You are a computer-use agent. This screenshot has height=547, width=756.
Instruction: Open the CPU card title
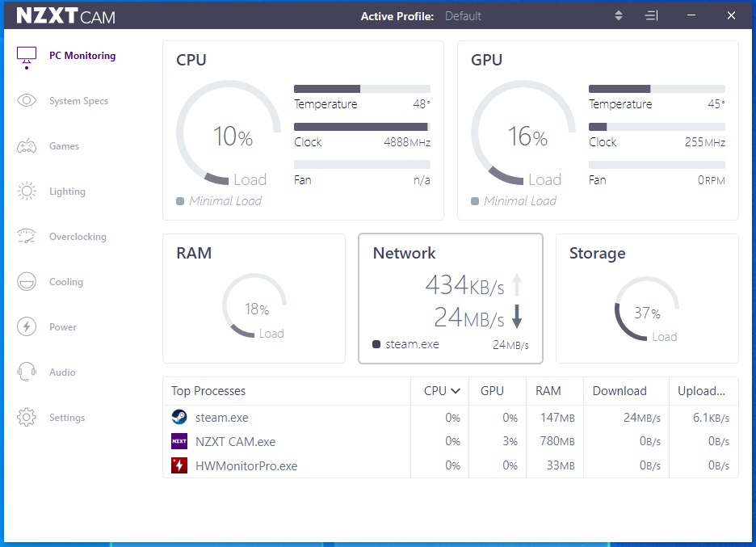[x=191, y=60]
